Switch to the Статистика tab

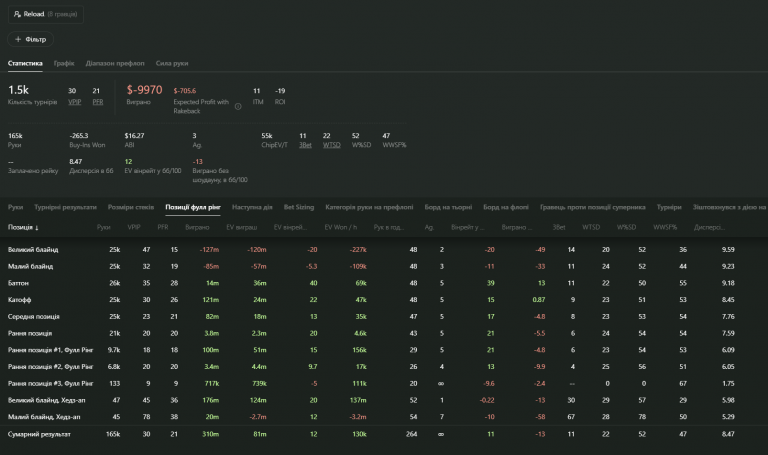click(25, 63)
